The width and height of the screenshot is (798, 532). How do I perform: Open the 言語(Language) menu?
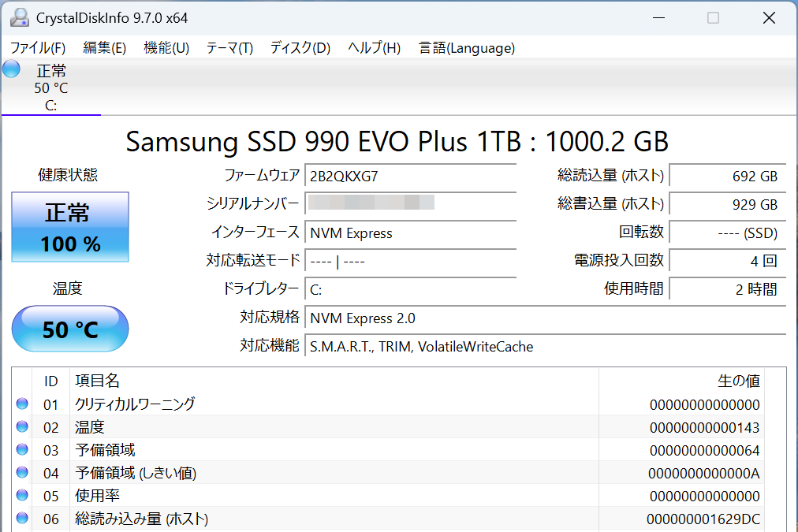coord(467,48)
